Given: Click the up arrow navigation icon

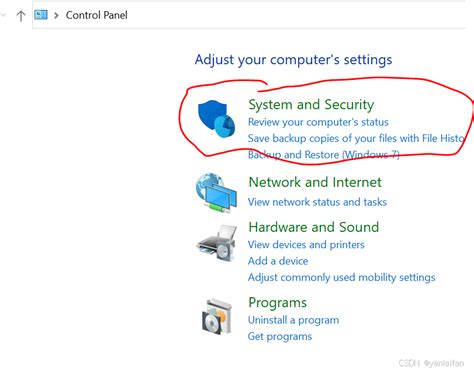Looking at the screenshot, I should (x=21, y=16).
